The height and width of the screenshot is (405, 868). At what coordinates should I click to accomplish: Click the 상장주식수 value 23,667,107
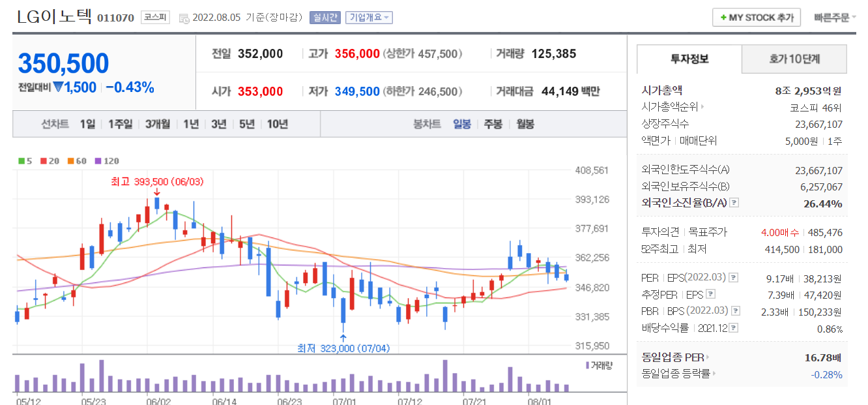(x=819, y=124)
